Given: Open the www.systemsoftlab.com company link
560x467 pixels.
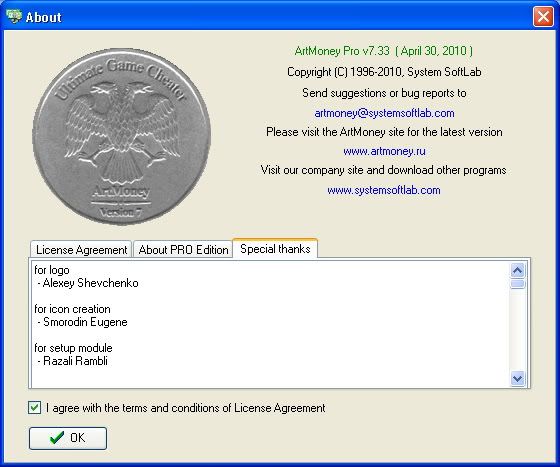Looking at the screenshot, I should pyautogui.click(x=384, y=190).
